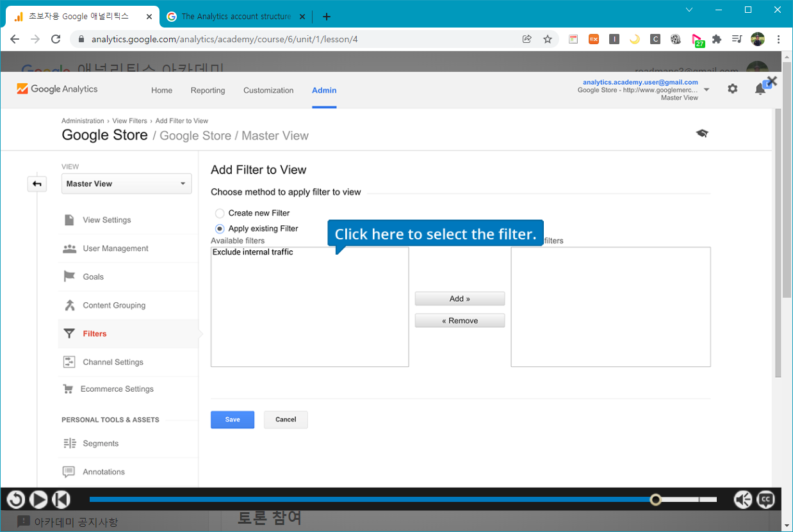Screen dimensions: 793x532
Task: Click the empty Selected filters list box
Action: point(610,307)
